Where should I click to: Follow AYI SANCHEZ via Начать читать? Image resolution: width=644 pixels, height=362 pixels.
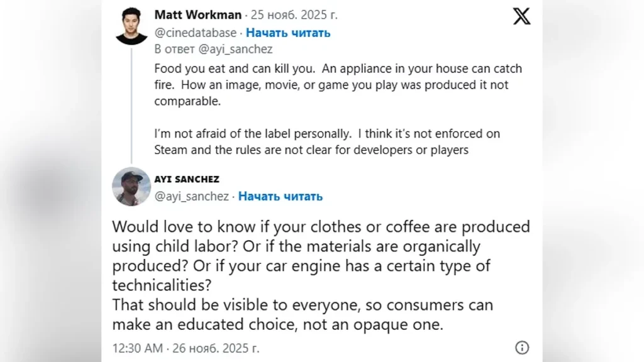click(280, 196)
